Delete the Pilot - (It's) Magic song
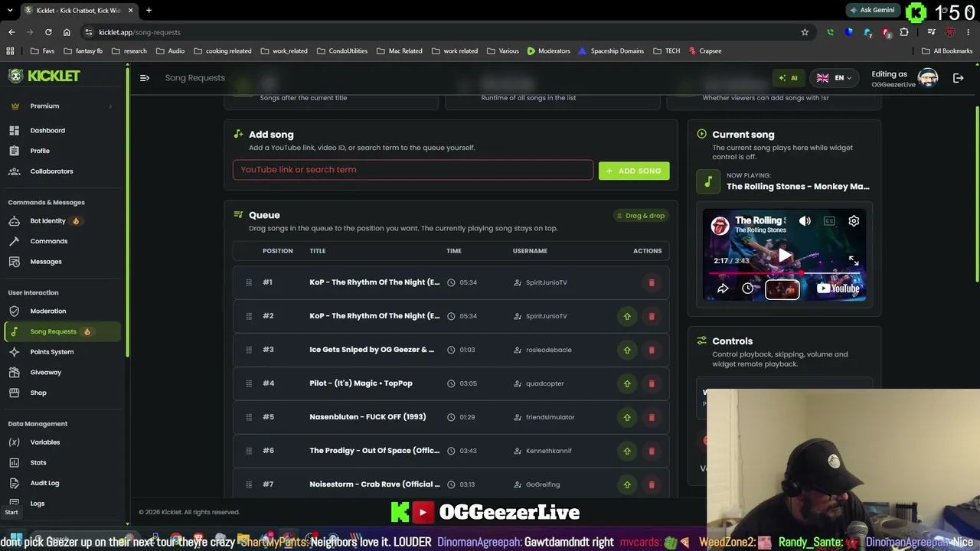 pos(652,383)
